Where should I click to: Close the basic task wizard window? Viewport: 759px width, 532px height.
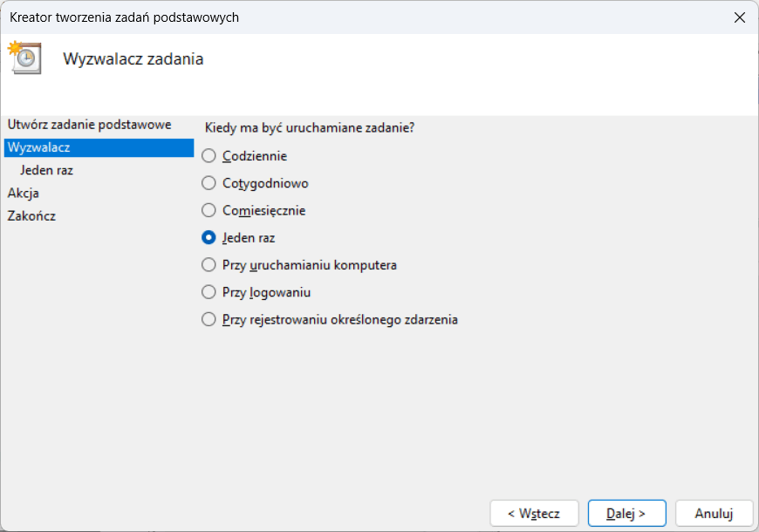739,17
